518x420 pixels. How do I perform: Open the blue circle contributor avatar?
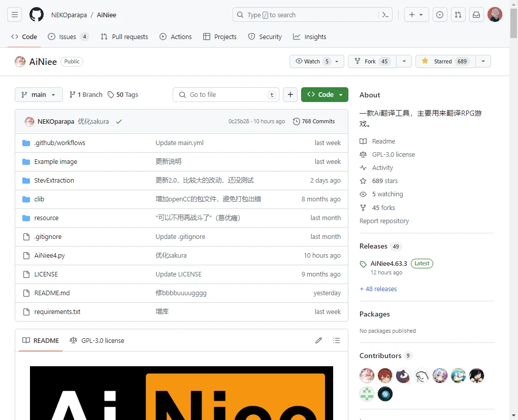[x=385, y=394]
